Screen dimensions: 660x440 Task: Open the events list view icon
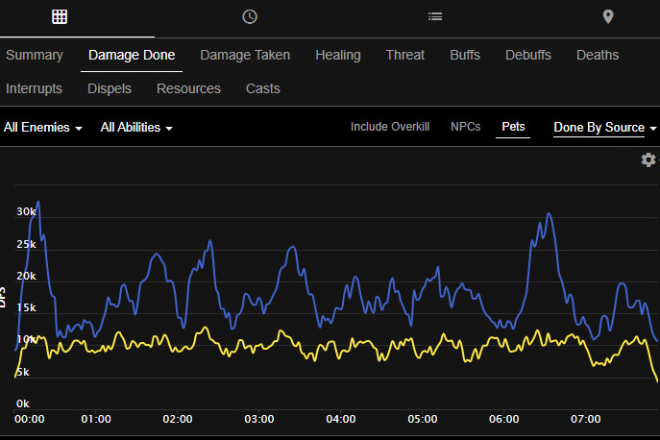[435, 16]
